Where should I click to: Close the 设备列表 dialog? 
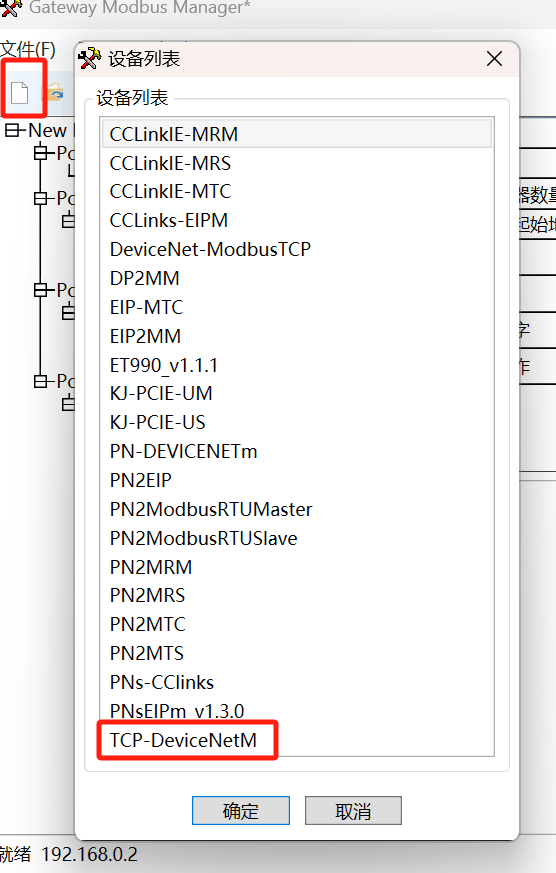point(494,58)
